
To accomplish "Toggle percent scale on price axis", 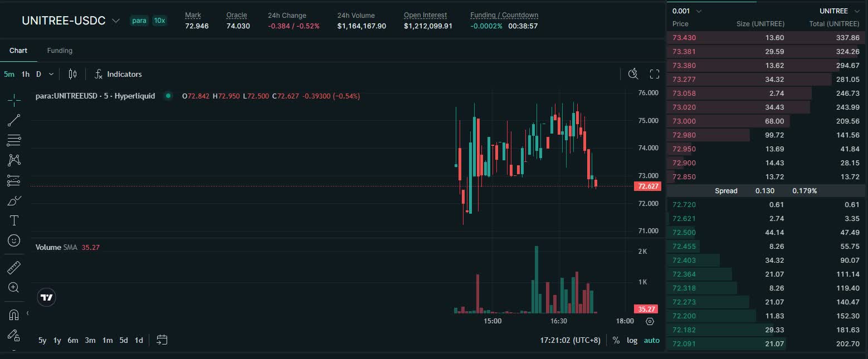I will coord(616,340).
